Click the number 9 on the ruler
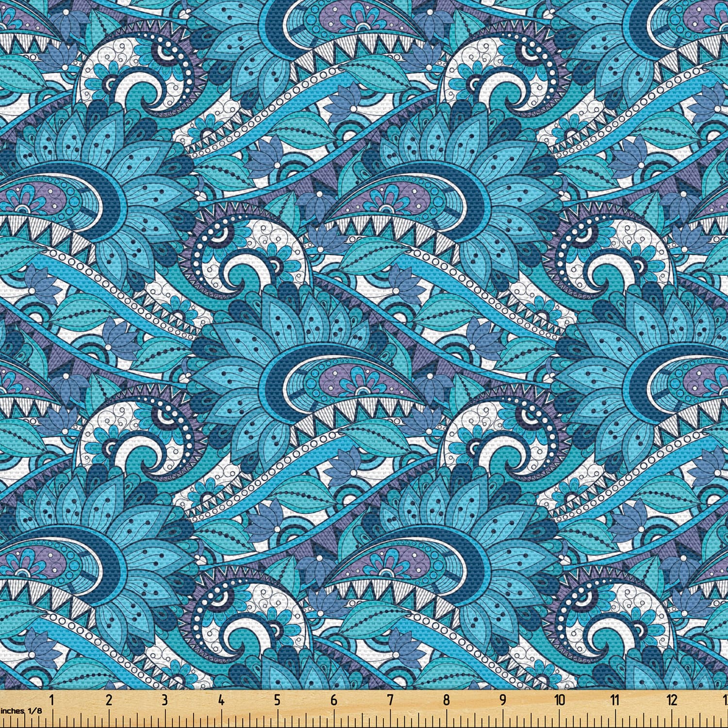 [502, 700]
